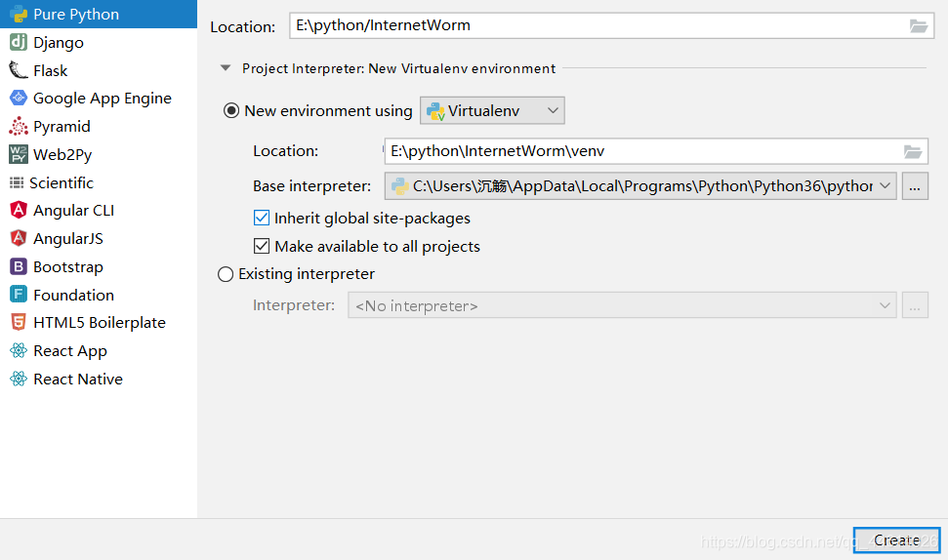Choose the Django project icon
This screenshot has width=948, height=560.
click(19, 42)
